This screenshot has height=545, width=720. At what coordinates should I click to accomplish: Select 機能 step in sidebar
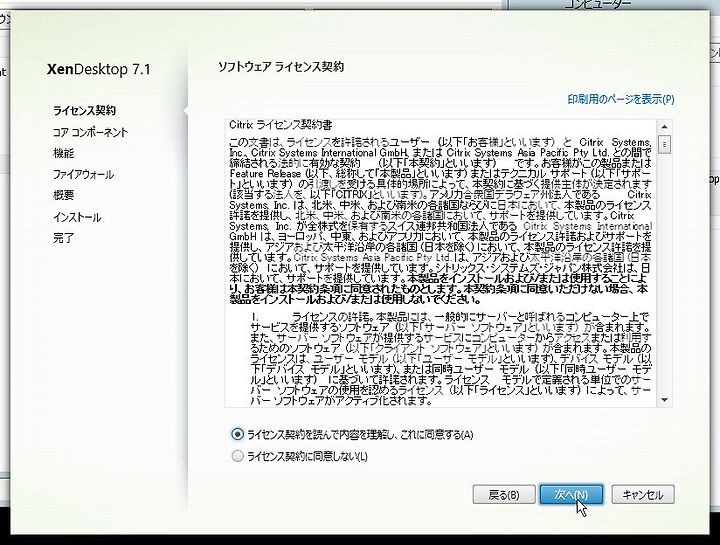[x=63, y=153]
